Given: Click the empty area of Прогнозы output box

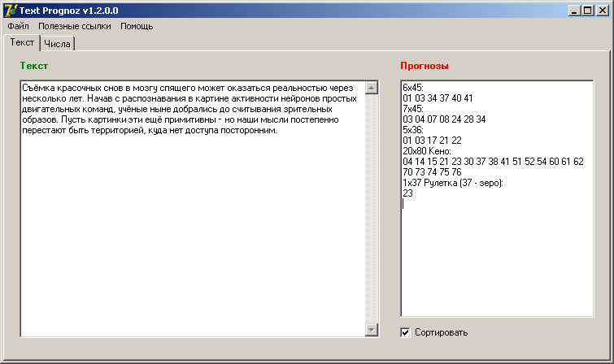Looking at the screenshot, I should [x=496, y=260].
